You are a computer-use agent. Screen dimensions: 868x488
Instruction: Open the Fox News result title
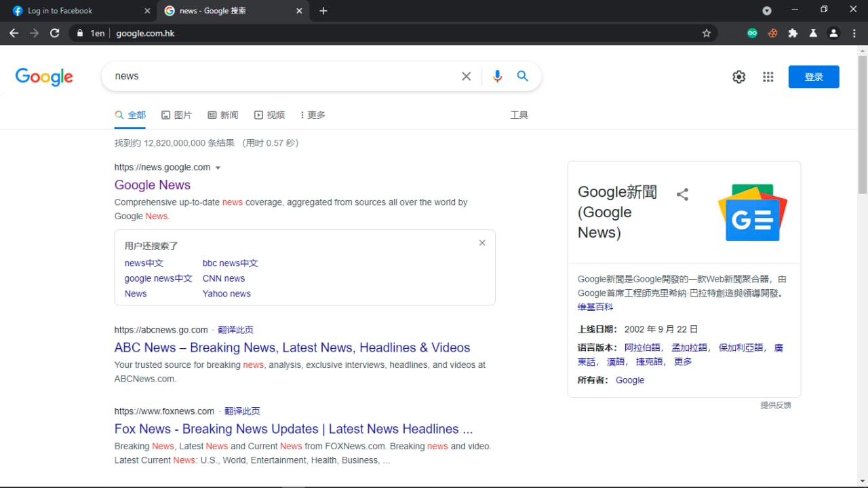[294, 429]
